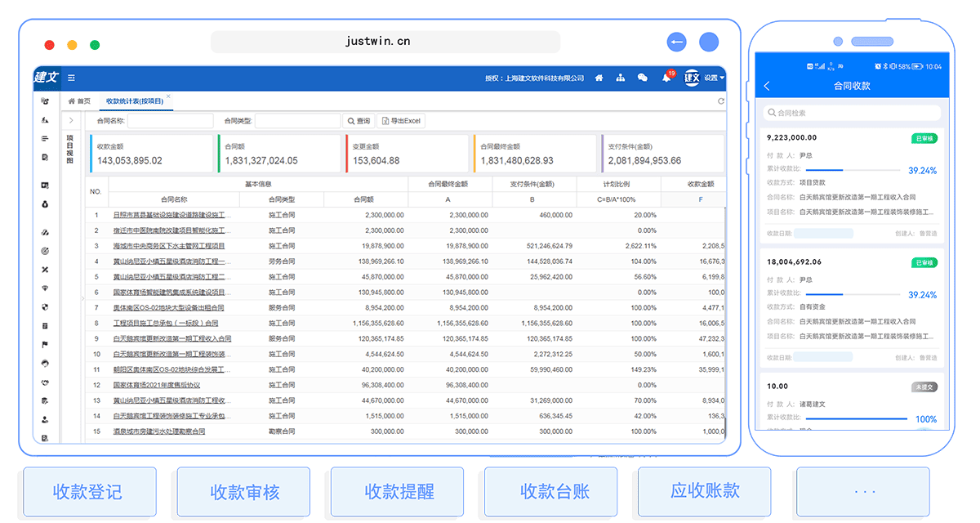Open the 国家体育场2021年度售后协议 contract link
Screen dimensions: 980x523
pyautogui.click(x=157, y=385)
